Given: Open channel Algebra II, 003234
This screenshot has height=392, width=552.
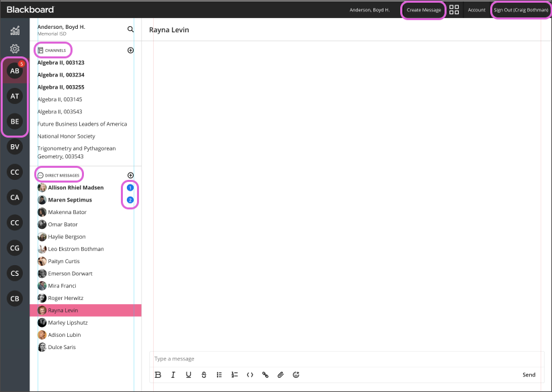Looking at the screenshot, I should pos(61,75).
